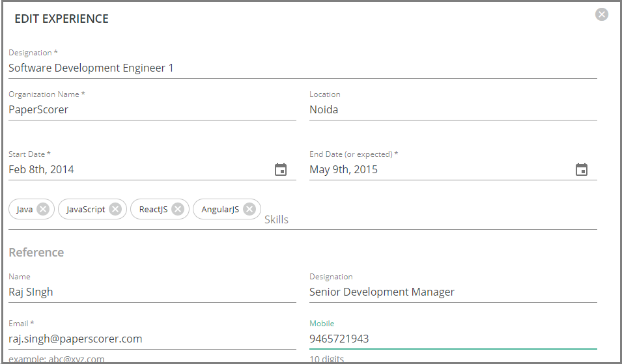The height and width of the screenshot is (364, 622).
Task: Edit the reference Name field Raj SIngh
Action: point(152,292)
